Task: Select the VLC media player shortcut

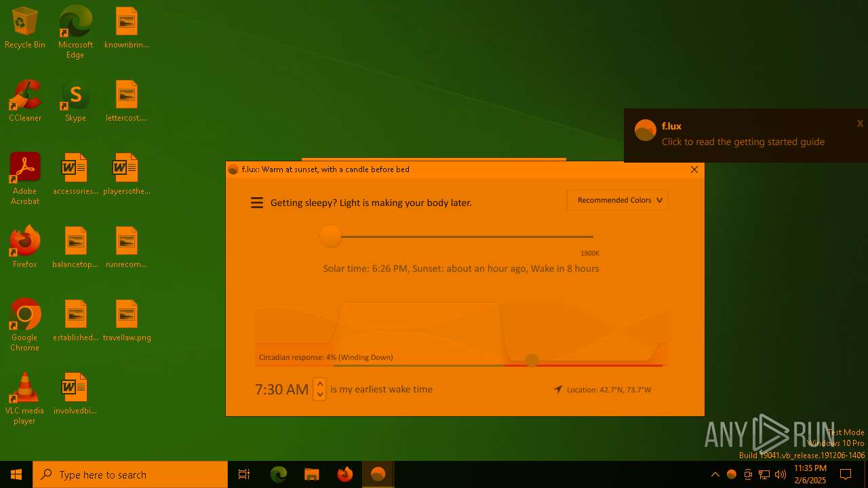Action: click(x=25, y=399)
